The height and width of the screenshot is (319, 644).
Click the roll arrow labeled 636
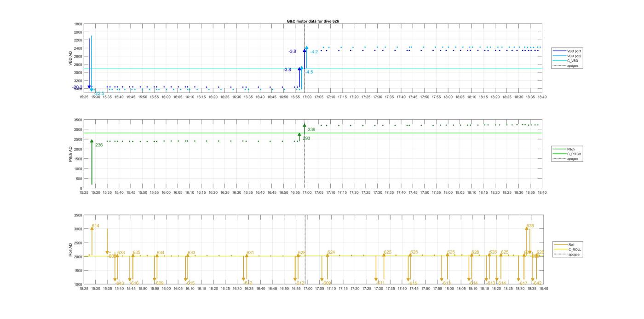[527, 240]
